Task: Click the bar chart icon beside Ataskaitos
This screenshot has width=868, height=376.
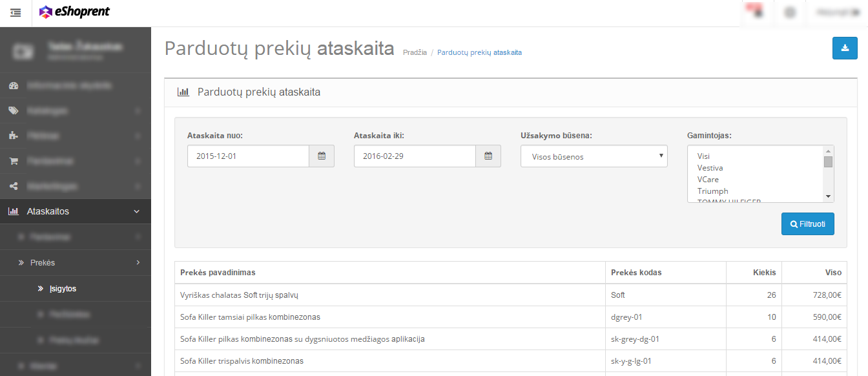Action: click(14, 211)
